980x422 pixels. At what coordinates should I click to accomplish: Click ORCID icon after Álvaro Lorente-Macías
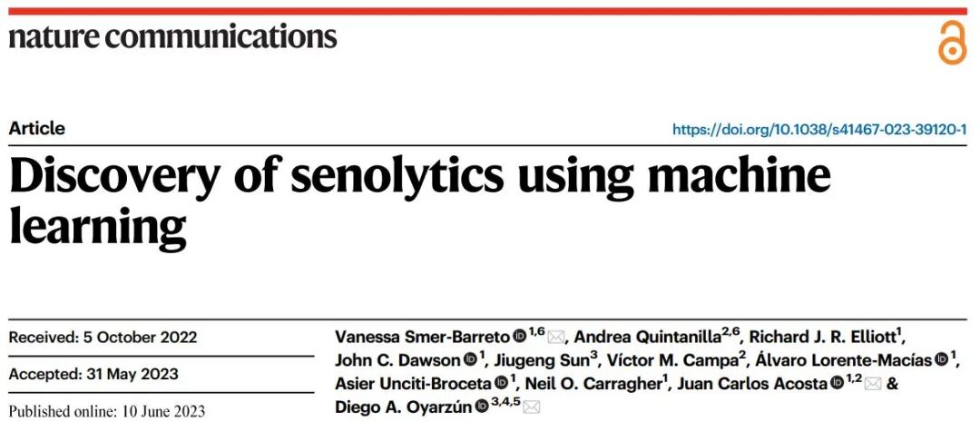click(x=943, y=359)
